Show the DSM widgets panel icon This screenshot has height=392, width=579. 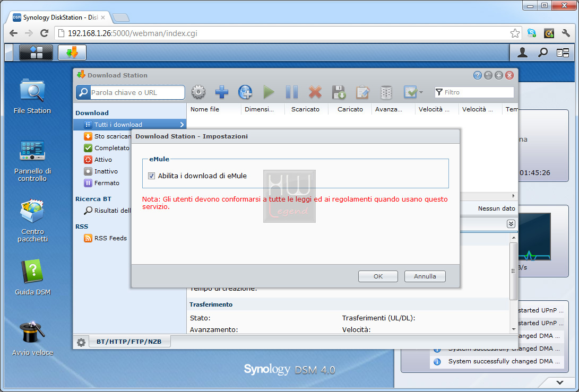(x=563, y=53)
